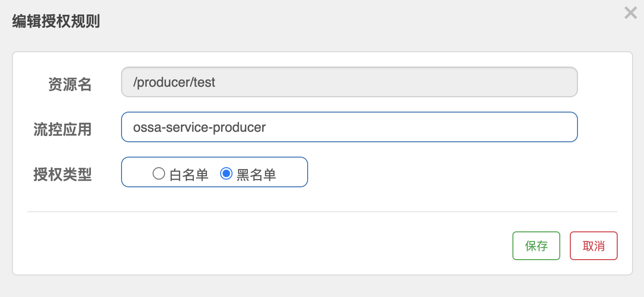Focus the 流控应用 input field

coord(349,127)
